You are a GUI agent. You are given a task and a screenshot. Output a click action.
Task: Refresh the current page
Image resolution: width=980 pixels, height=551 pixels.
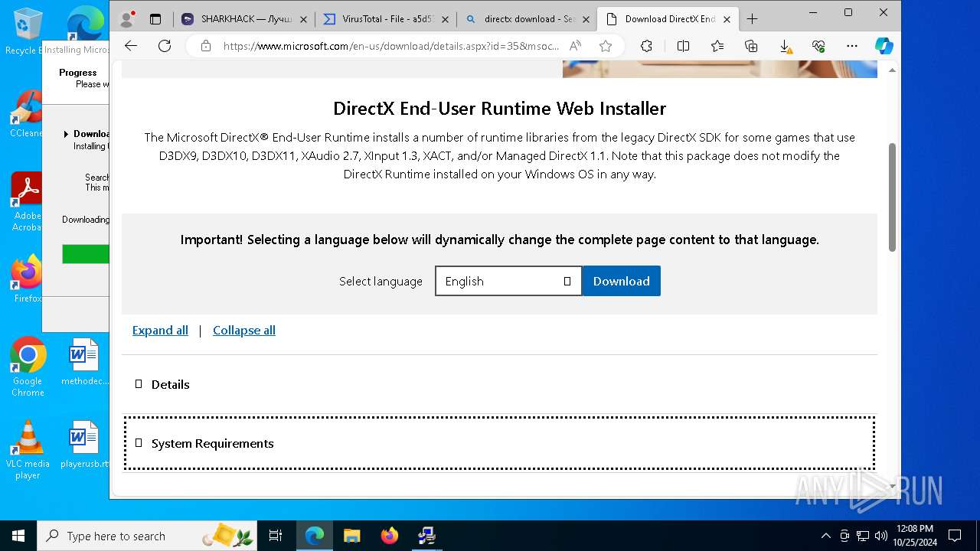tap(165, 46)
